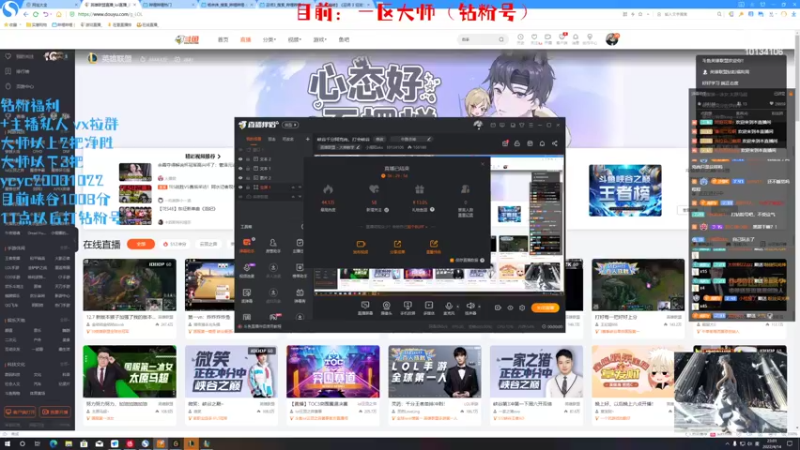800x450 pixels.
Task: Open Edge browser from taskbar
Action: pos(53,444)
